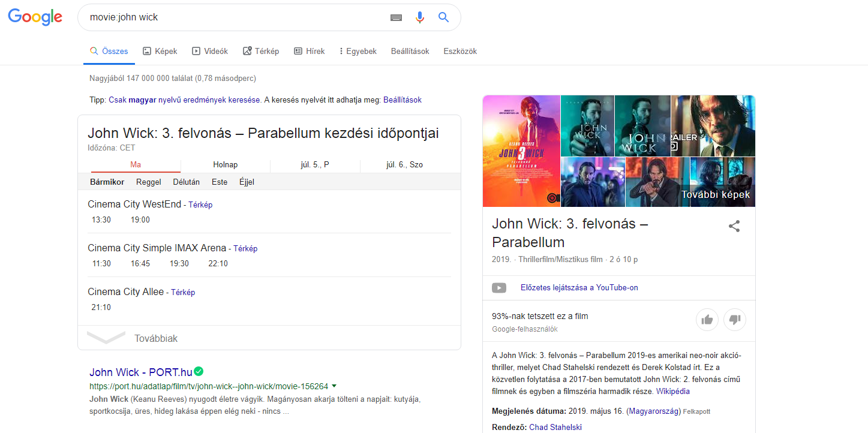The width and height of the screenshot is (868, 433).
Task: Like the film with thumbs up
Action: 707,320
